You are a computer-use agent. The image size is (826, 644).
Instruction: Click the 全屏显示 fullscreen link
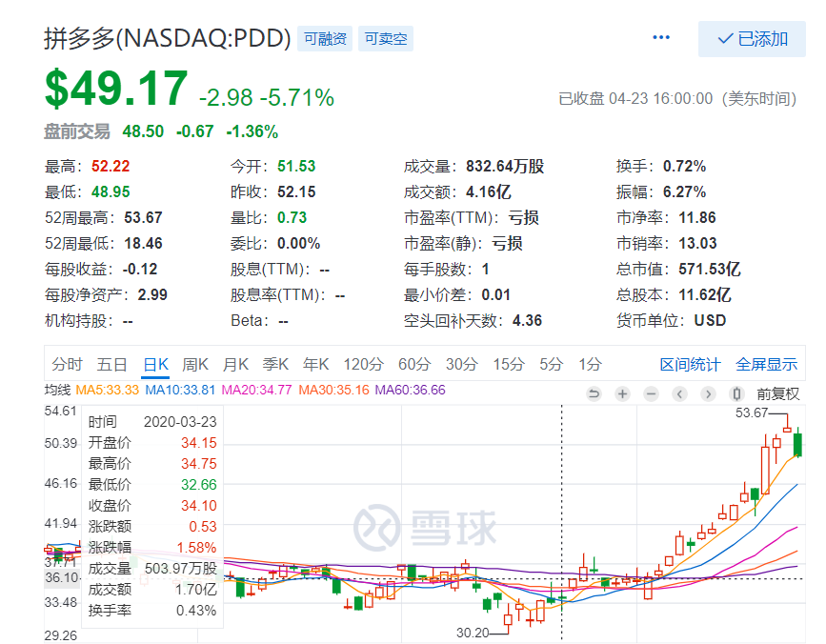pyautogui.click(x=766, y=364)
